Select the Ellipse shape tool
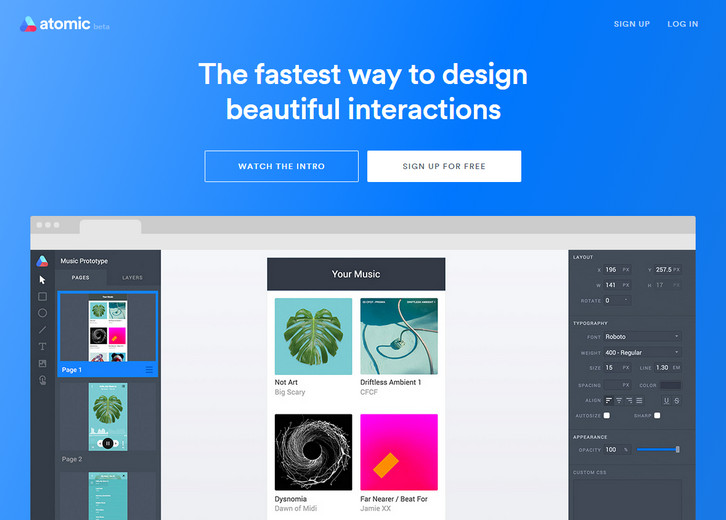The width and height of the screenshot is (726, 520). (42, 313)
